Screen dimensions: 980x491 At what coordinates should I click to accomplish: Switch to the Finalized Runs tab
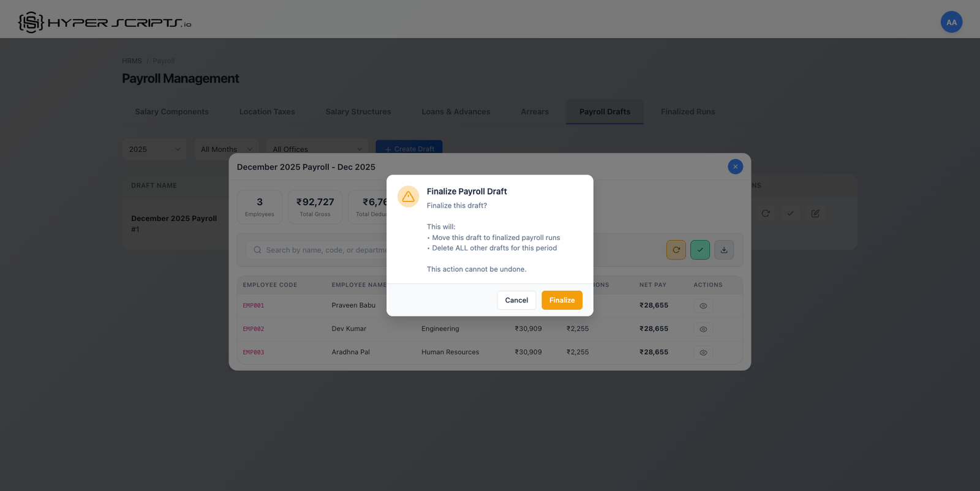click(688, 111)
